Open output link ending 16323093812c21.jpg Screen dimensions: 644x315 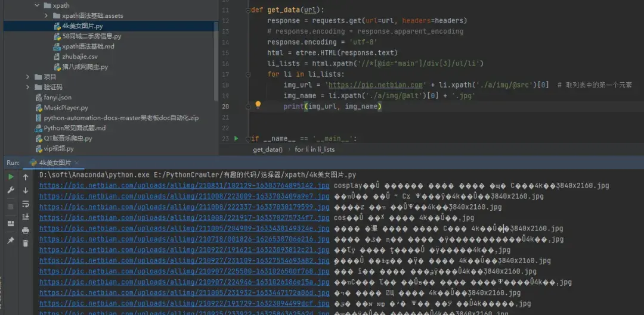pyautogui.click(x=184, y=249)
